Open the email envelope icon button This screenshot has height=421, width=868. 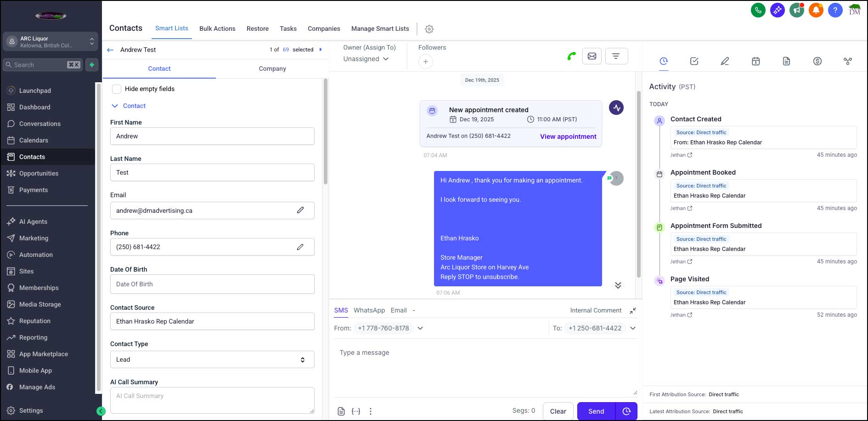pos(592,56)
